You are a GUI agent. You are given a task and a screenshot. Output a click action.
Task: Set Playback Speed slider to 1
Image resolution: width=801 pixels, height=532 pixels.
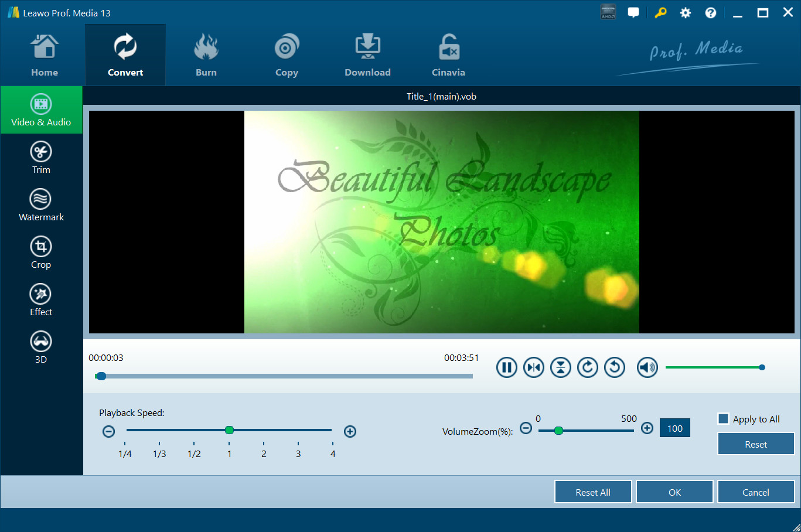click(x=229, y=430)
